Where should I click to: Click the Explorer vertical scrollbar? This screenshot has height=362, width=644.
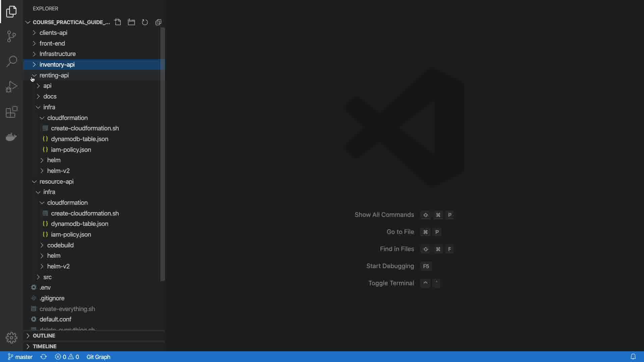coord(163,154)
